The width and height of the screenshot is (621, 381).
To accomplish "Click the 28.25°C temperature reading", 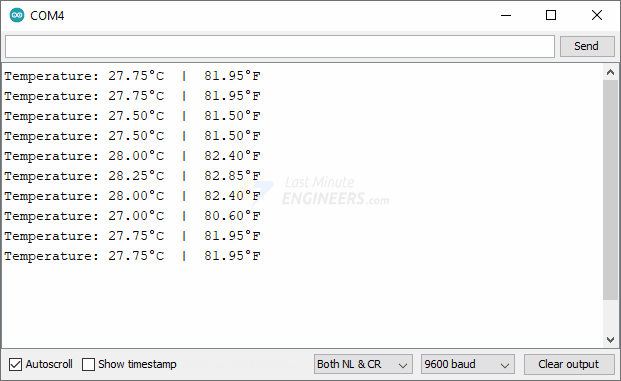I will (136, 176).
